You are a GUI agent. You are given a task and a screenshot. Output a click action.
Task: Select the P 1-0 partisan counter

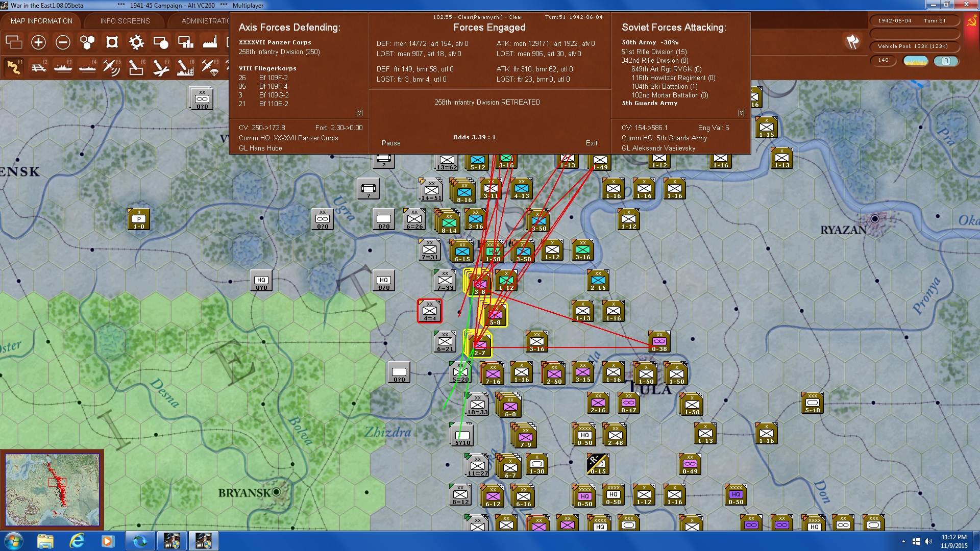point(138,219)
